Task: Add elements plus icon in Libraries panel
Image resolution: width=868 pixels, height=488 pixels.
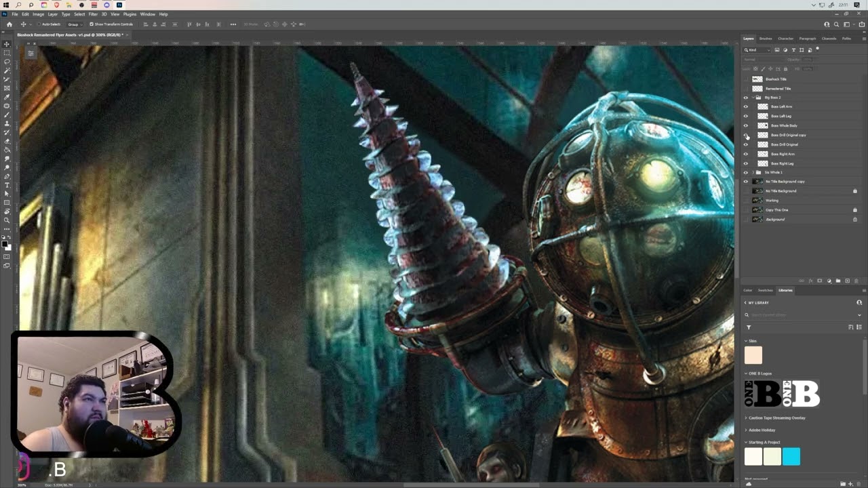Action: [x=850, y=484]
